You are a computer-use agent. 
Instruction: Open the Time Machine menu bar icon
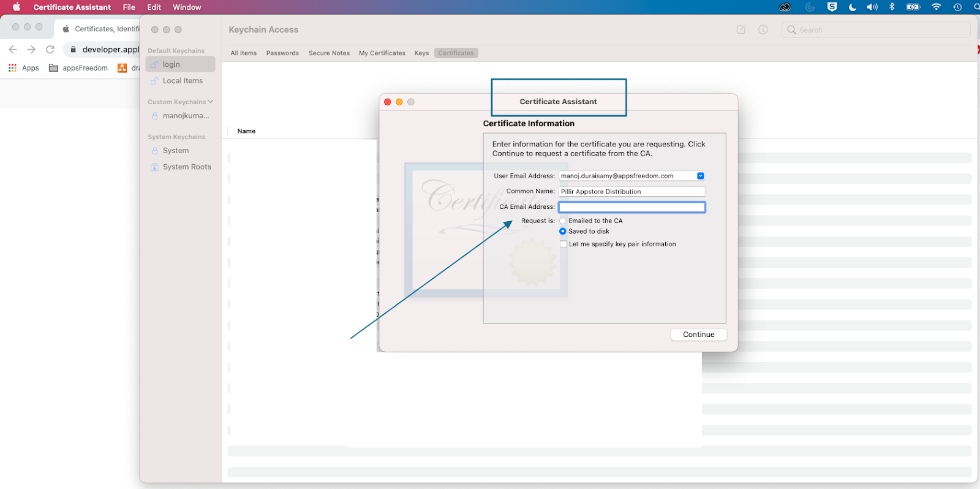tap(957, 7)
